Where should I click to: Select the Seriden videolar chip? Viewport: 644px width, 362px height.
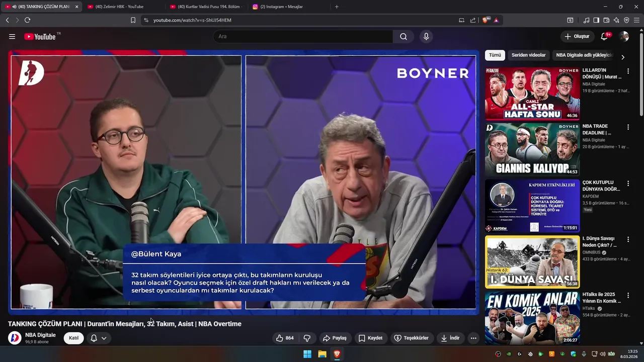[x=528, y=55]
